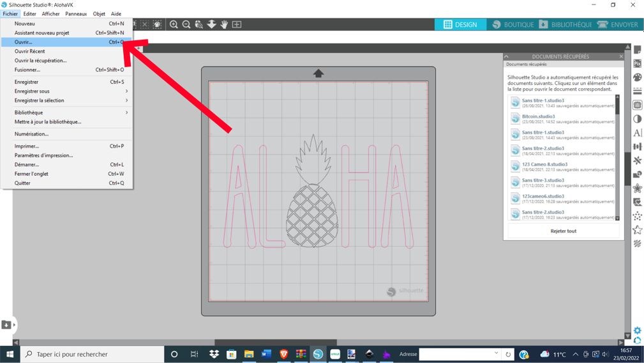Click the library folder icon bottom-left

click(6, 325)
